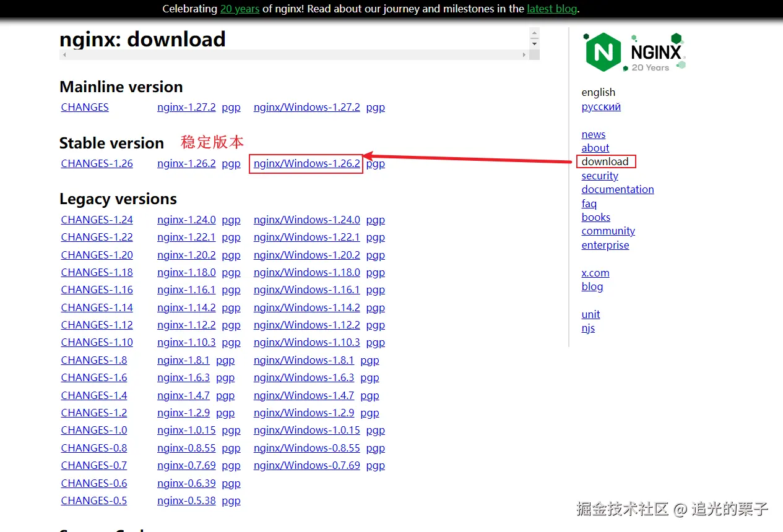Download nginx-1.27.2 source
The height and width of the screenshot is (532, 783).
pos(186,107)
